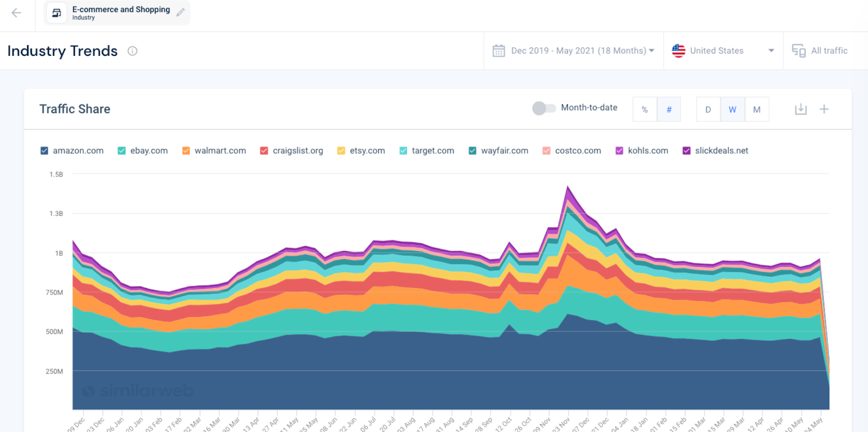Click the United States flag icon

[679, 50]
